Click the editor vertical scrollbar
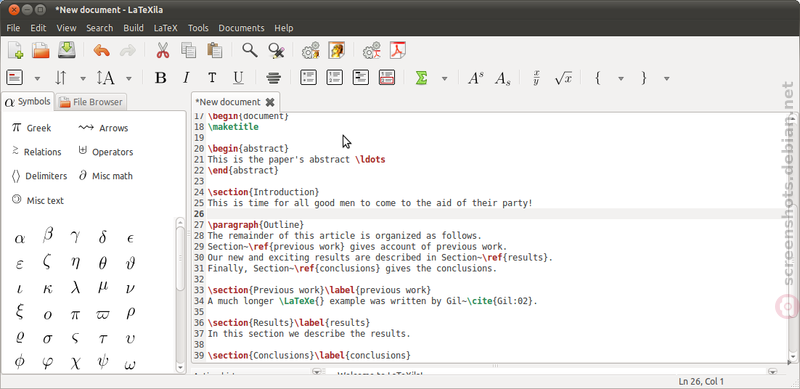This screenshot has width=800, height=389. click(x=792, y=237)
